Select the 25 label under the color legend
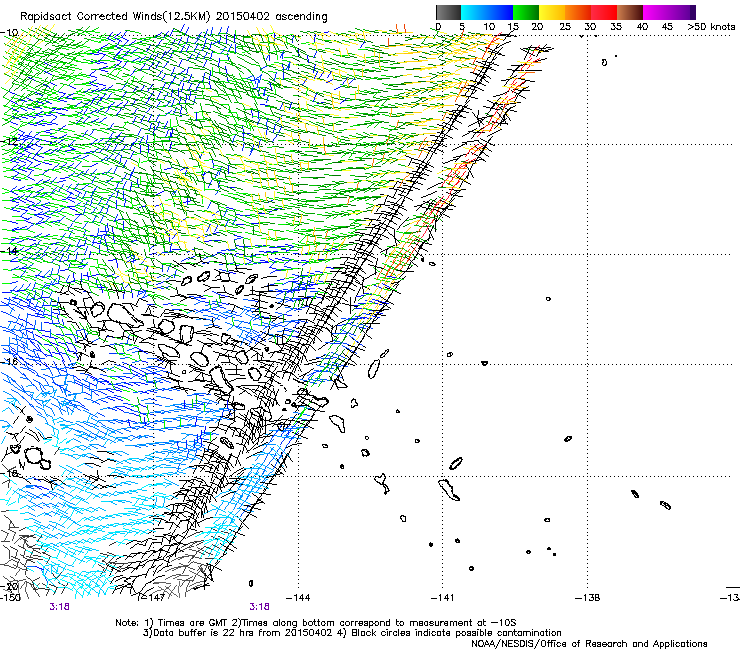 (565, 27)
